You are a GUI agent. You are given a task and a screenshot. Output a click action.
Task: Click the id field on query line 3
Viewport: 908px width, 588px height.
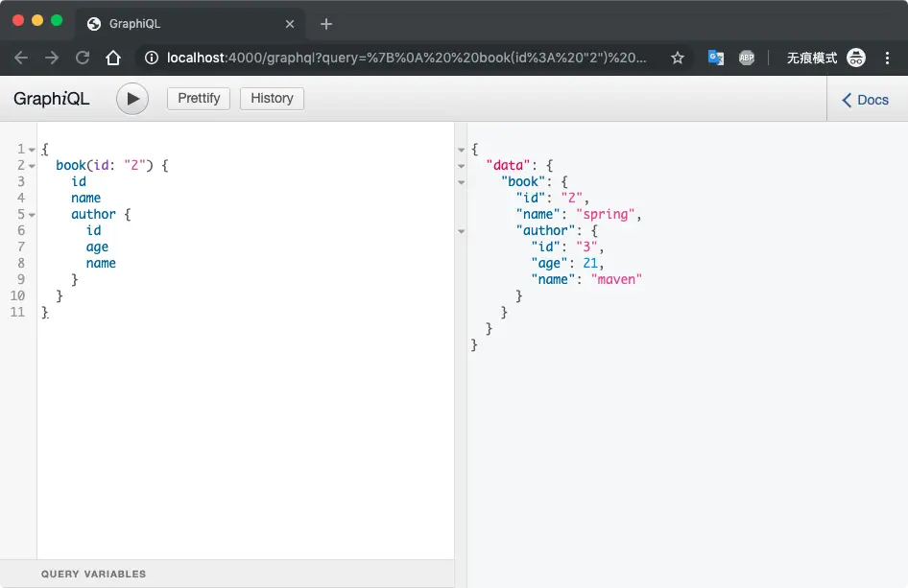(79, 181)
